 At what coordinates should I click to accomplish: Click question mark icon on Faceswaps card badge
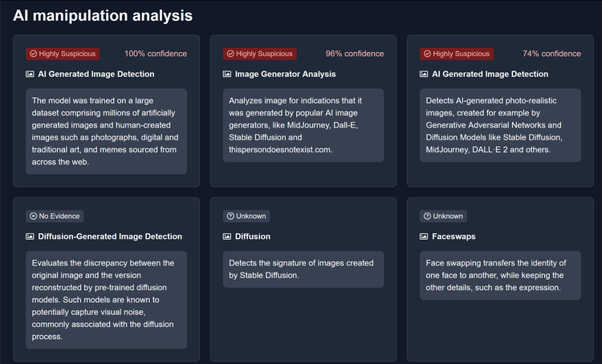[x=425, y=216]
